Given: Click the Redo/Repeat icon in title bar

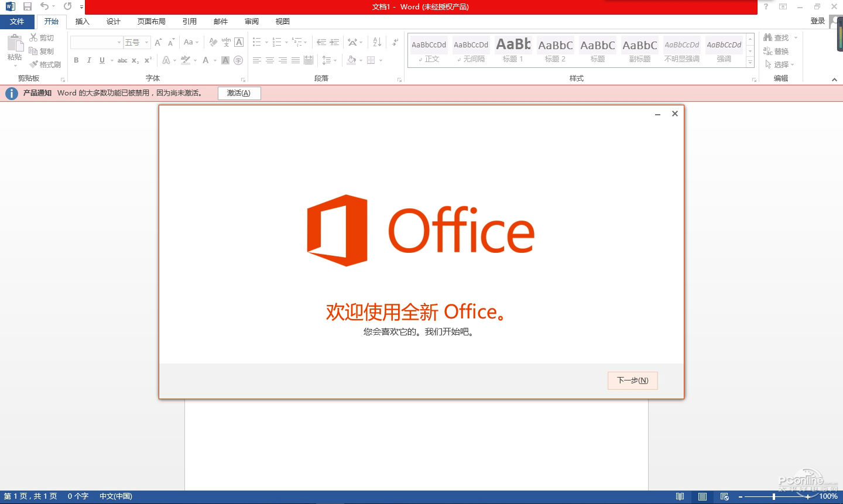Looking at the screenshot, I should [x=67, y=6].
